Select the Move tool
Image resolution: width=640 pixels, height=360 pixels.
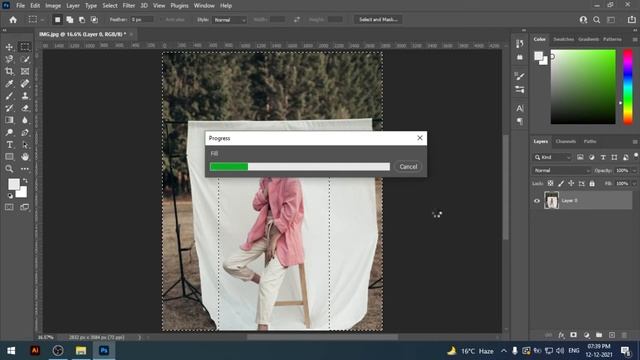[9, 47]
